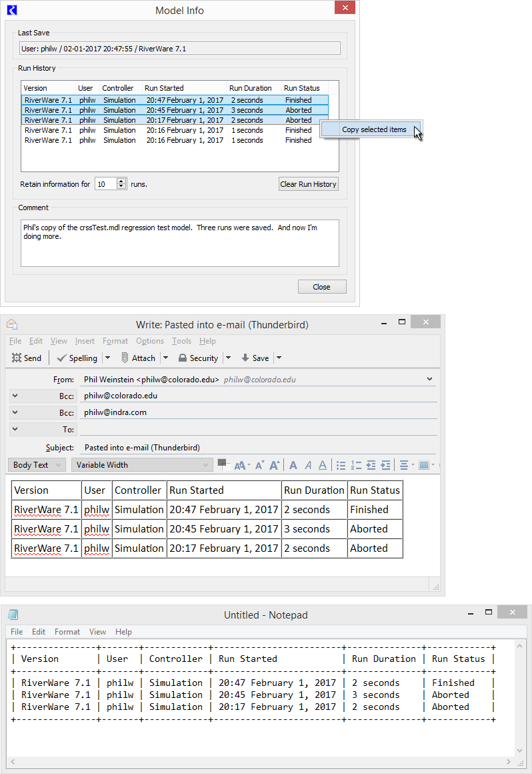Choose Copy selected items from context menu
This screenshot has width=532, height=774.
pyautogui.click(x=371, y=129)
